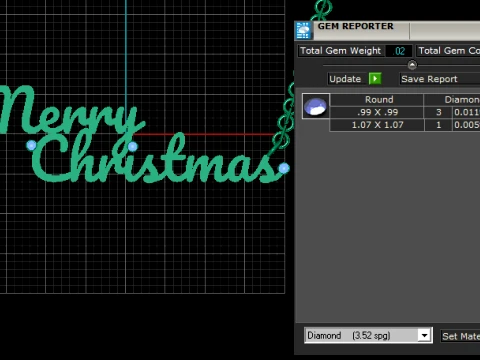The width and height of the screenshot is (480, 360).
Task: Click the Save Report button
Action: 439,79
